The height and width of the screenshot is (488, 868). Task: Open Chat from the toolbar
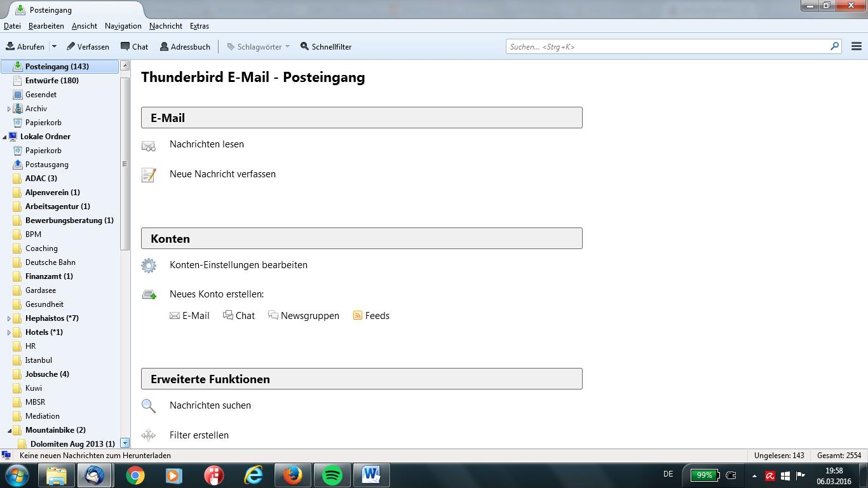135,46
